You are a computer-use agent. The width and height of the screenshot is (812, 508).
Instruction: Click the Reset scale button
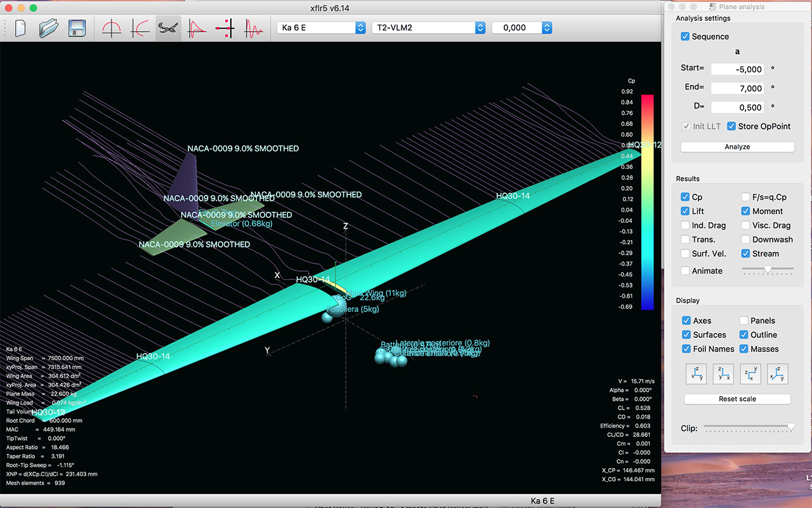[737, 399]
